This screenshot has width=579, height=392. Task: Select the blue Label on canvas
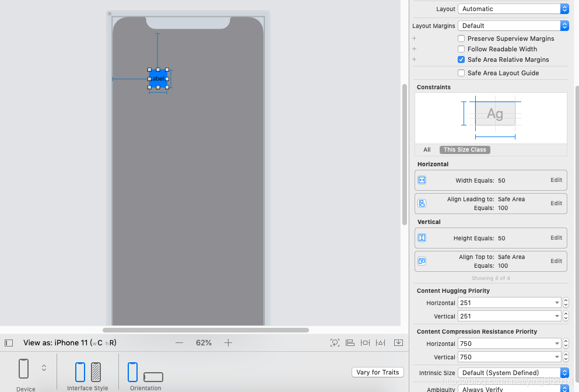(158, 78)
